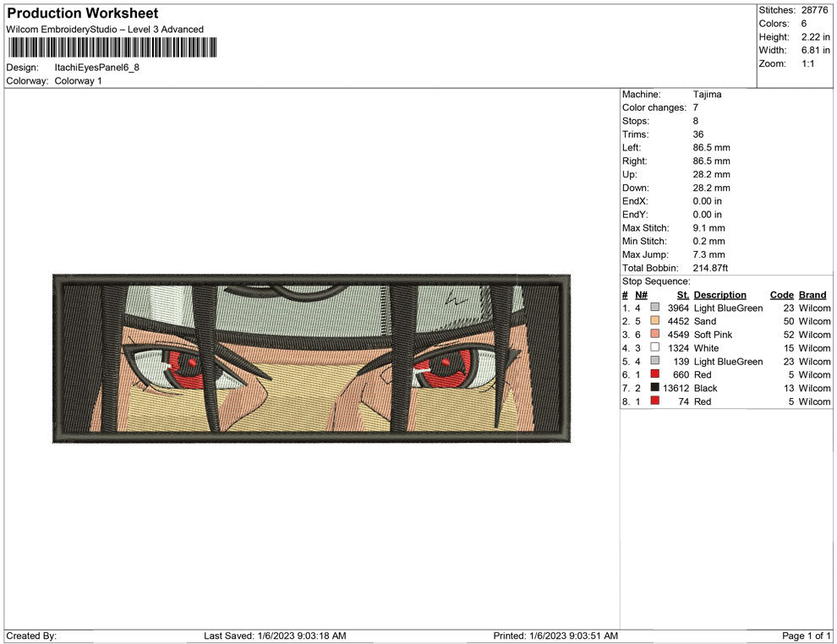This screenshot has width=837, height=644.
Task: Click the final Red swatch in row 8
Action: click(x=654, y=401)
